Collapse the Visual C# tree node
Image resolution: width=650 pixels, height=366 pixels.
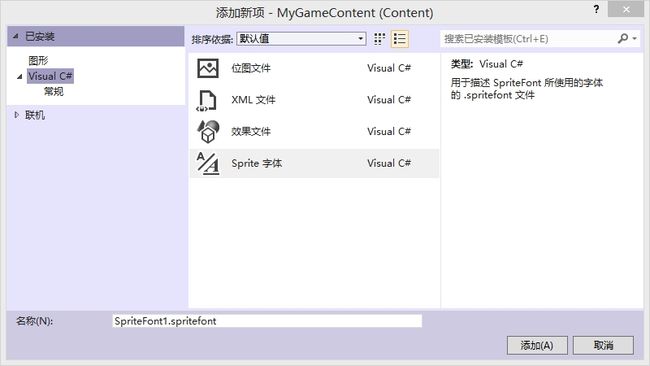[x=19, y=76]
